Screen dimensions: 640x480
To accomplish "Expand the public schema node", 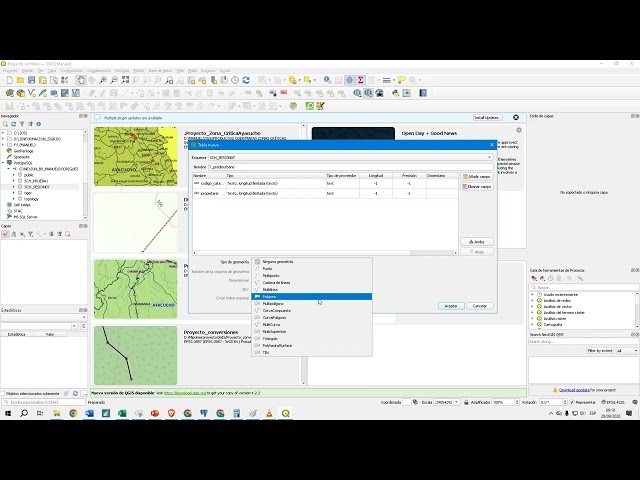I will tap(14, 175).
